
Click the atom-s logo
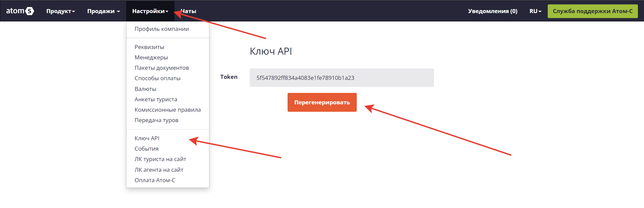click(20, 11)
